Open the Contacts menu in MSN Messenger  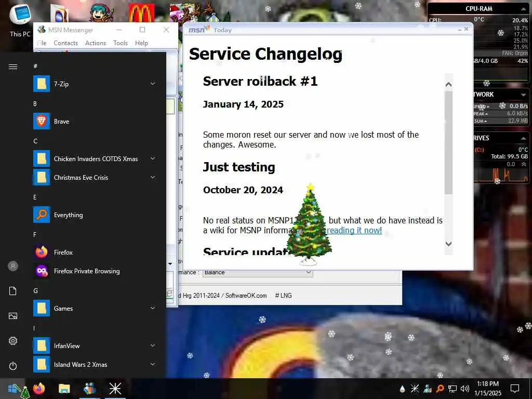click(x=65, y=43)
